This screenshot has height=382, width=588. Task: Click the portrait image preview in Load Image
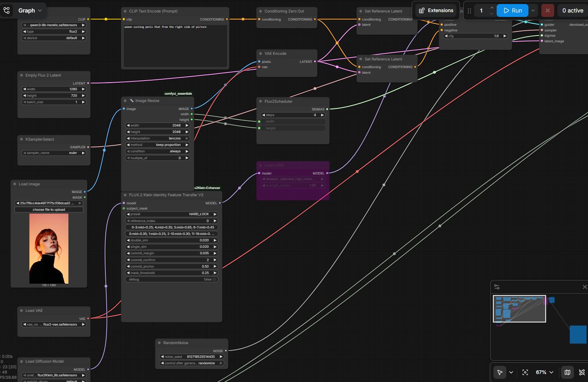[x=49, y=249]
